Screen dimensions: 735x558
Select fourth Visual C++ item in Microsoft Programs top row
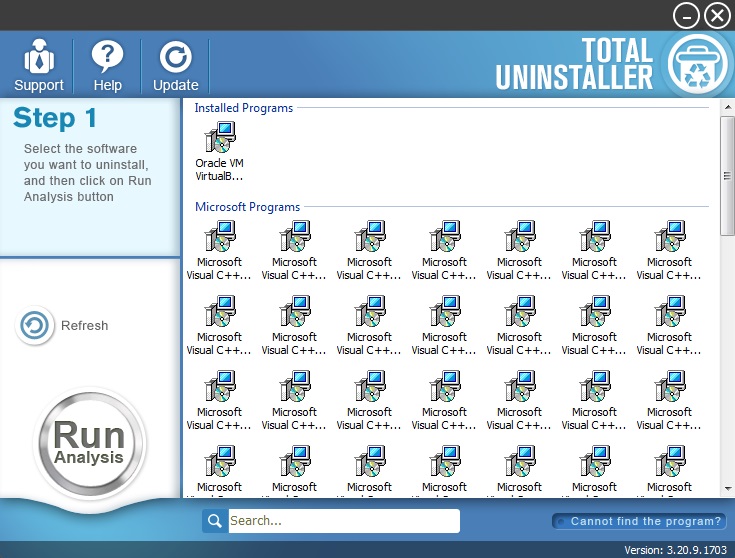pos(444,250)
